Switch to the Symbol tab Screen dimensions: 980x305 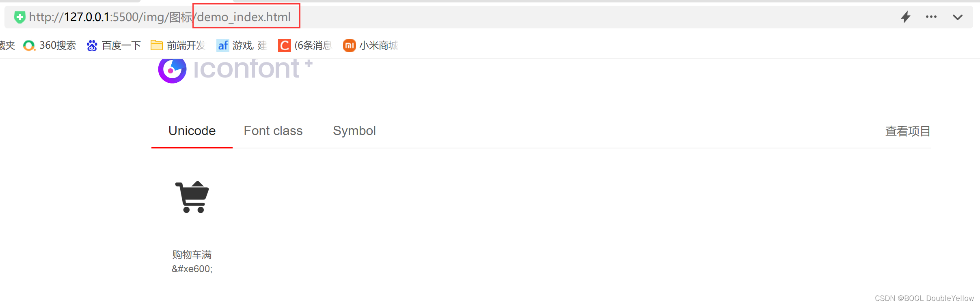(354, 131)
